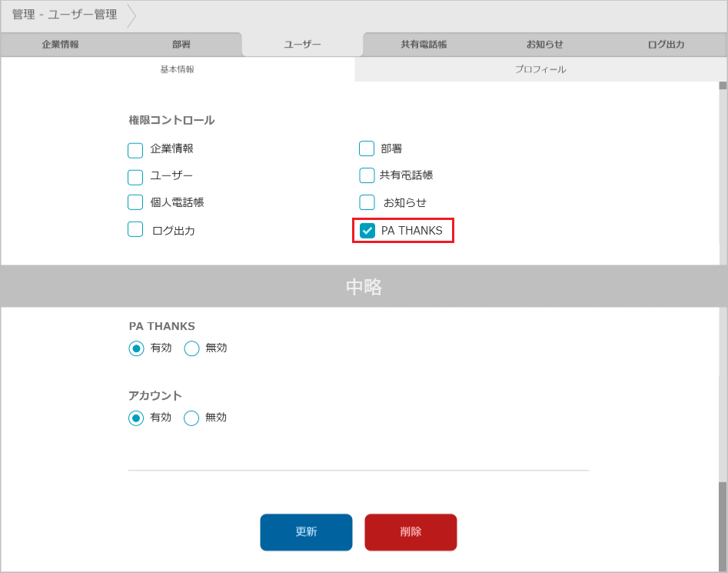Image resolution: width=728 pixels, height=573 pixels.
Task: Click the blue 更新 button
Action: [x=306, y=532]
